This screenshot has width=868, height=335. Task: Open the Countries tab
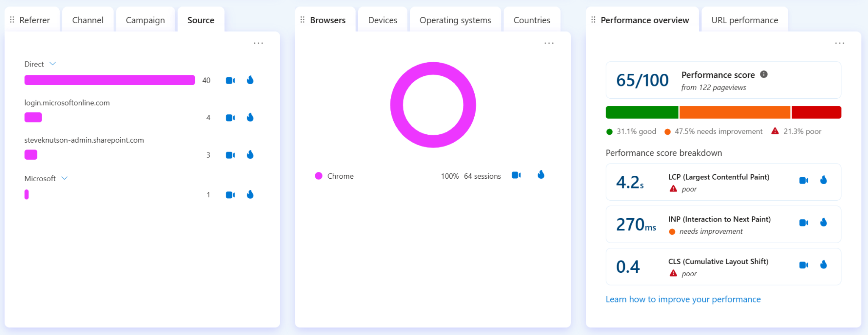click(x=532, y=19)
